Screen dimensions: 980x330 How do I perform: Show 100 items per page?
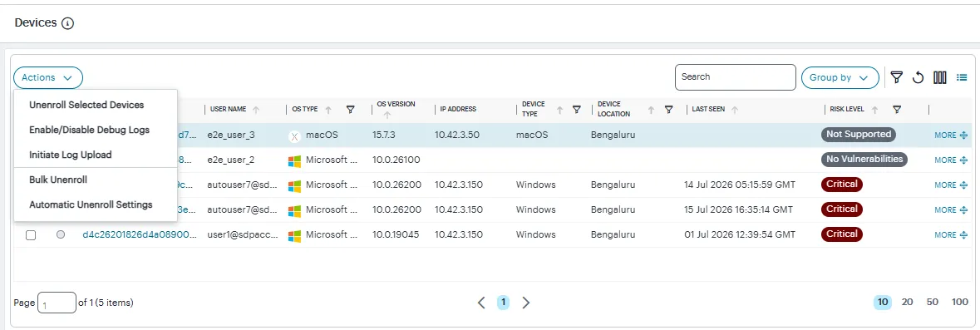point(960,302)
